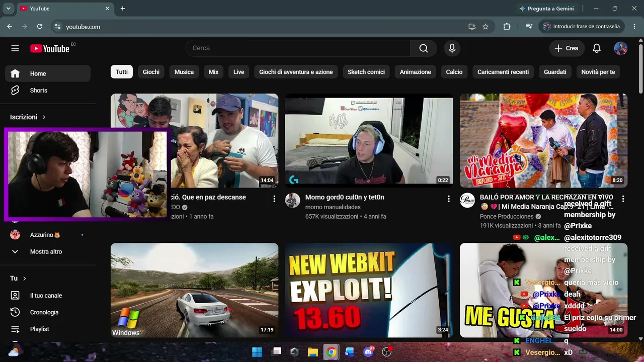Open OBS Studio from the taskbar
644x362 pixels.
point(386,352)
